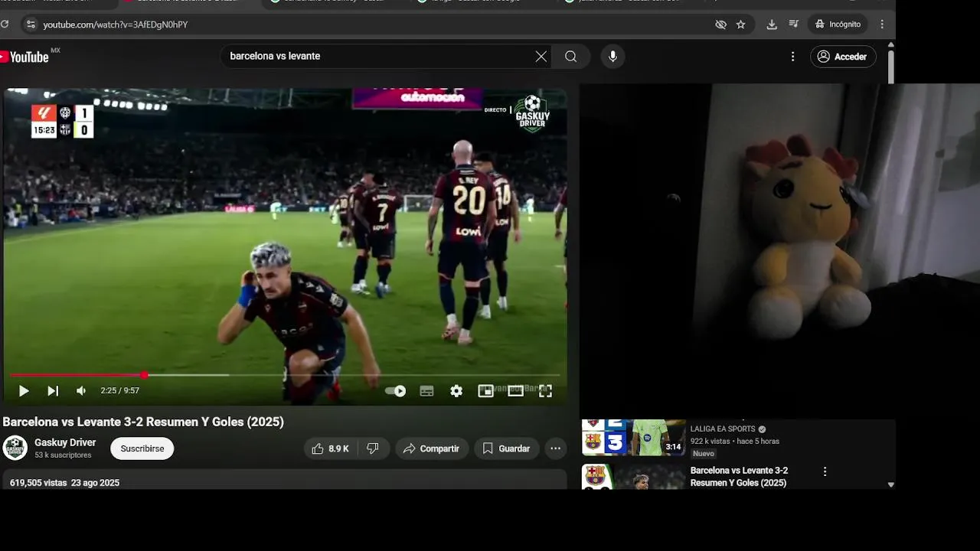Save video with Guardar button

(506, 448)
